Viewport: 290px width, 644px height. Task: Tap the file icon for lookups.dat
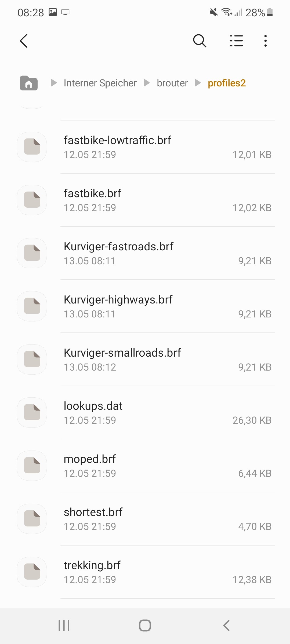pos(32,412)
